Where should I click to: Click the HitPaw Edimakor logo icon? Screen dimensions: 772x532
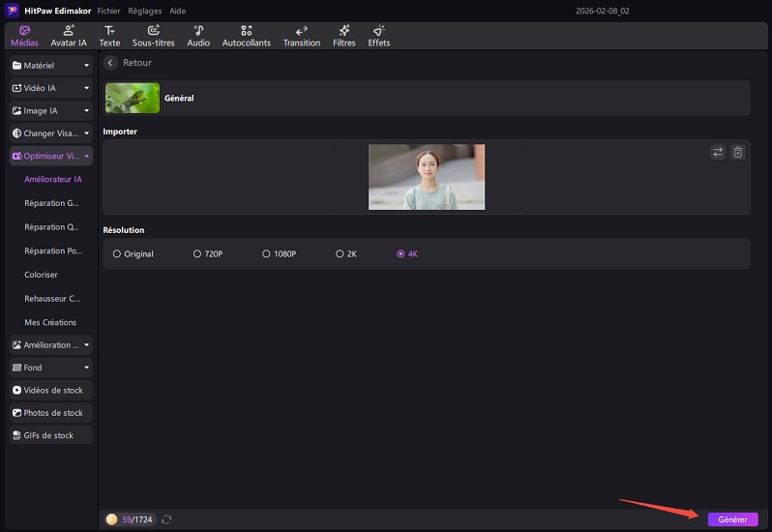(x=12, y=11)
